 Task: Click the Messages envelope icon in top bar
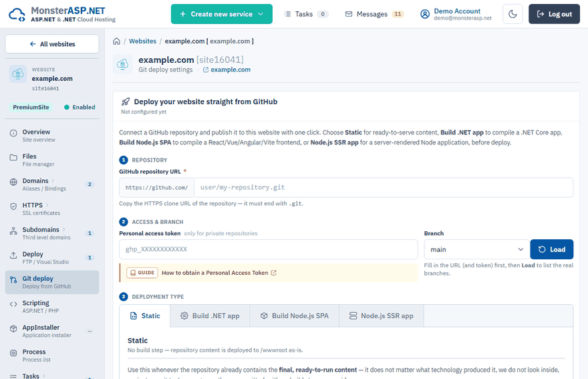click(349, 14)
